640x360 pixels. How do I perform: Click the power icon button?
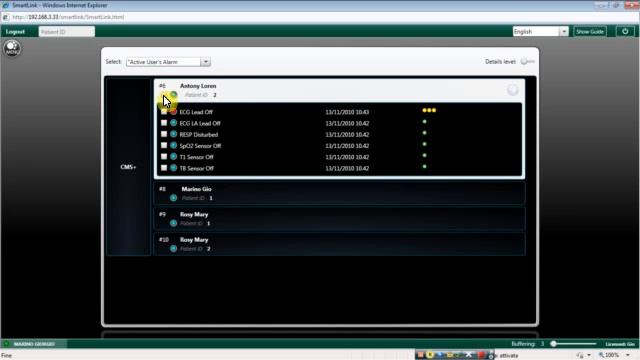[625, 31]
